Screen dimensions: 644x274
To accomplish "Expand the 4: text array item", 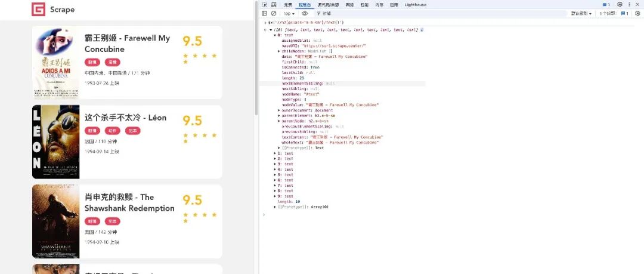I will tap(275, 169).
